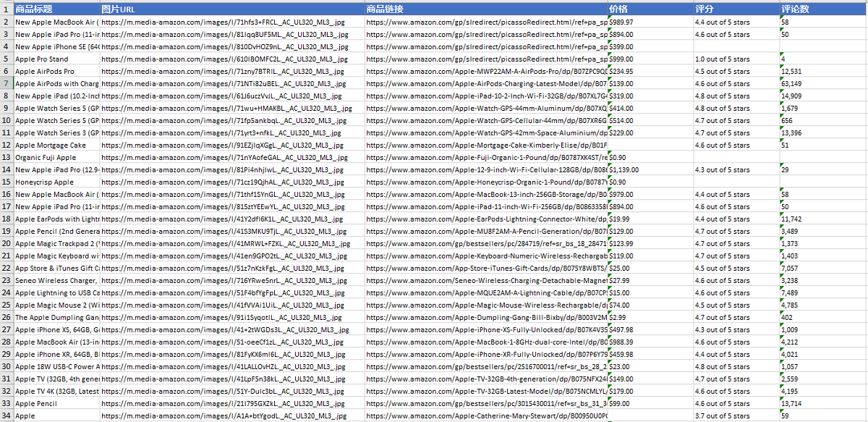
Task: Click the review count cell 656
Action: coord(824,121)
